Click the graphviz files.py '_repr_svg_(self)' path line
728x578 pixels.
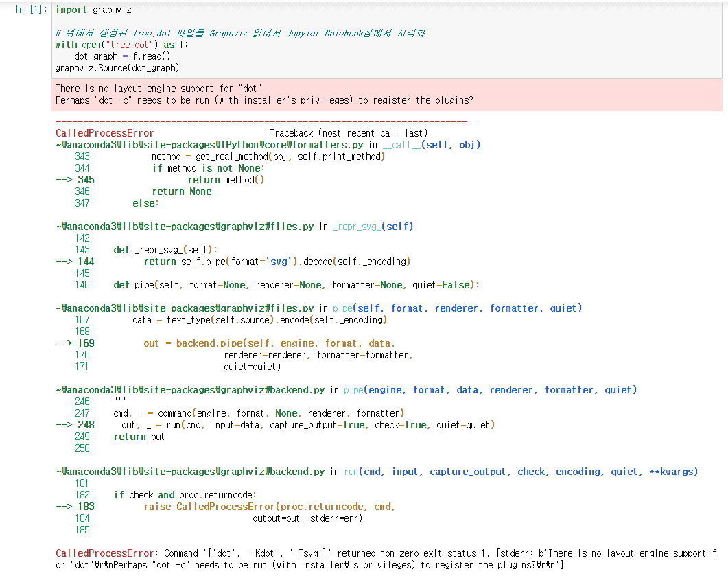tap(235, 227)
